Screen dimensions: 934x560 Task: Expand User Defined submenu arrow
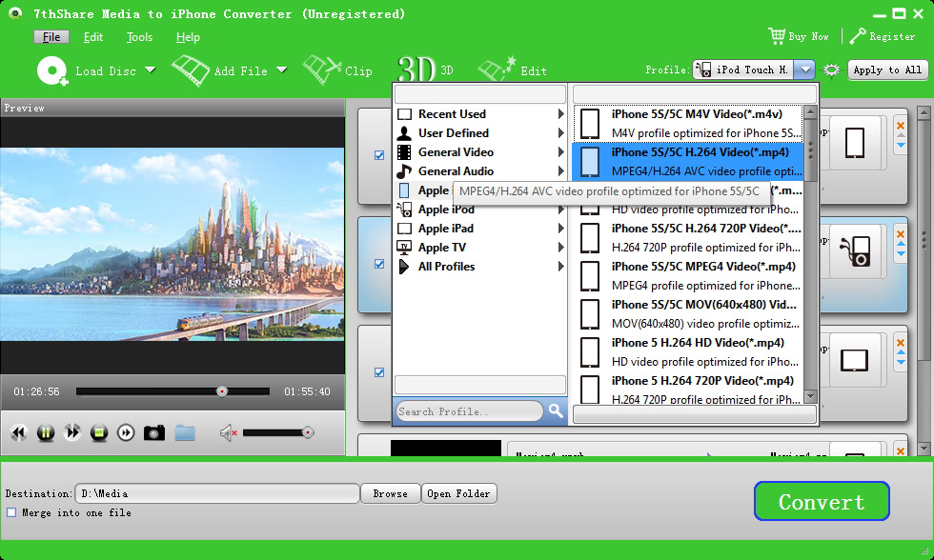[560, 132]
